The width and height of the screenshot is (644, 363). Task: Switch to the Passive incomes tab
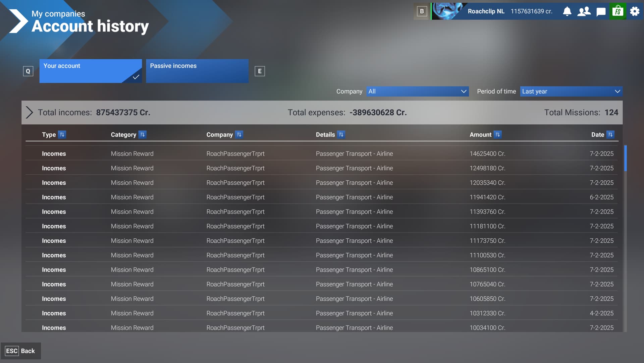pos(197,71)
